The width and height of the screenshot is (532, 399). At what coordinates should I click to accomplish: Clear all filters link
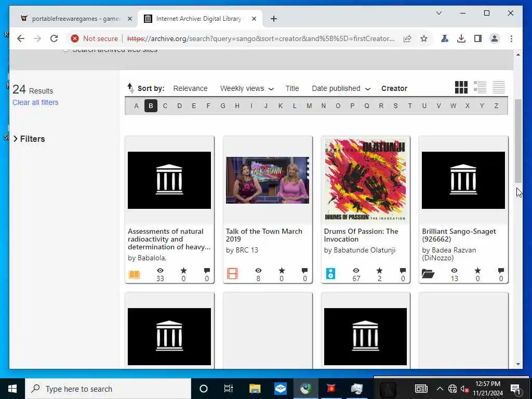(x=35, y=102)
